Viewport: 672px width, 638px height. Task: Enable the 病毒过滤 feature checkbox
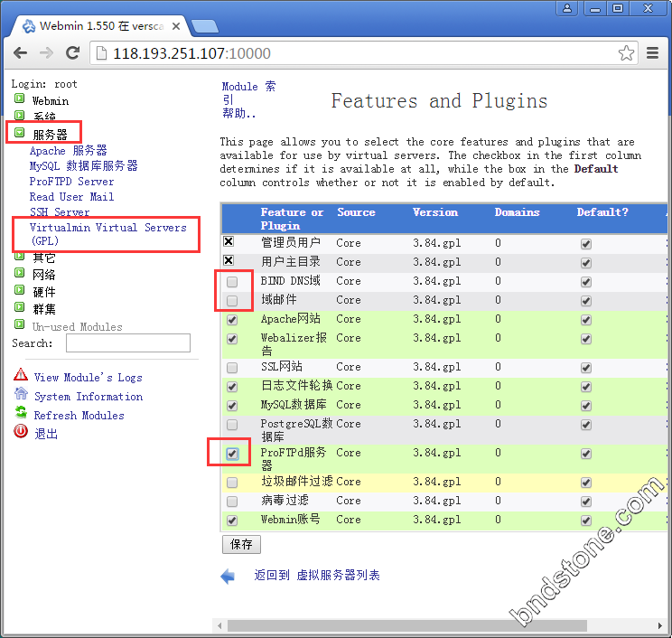[x=232, y=502]
